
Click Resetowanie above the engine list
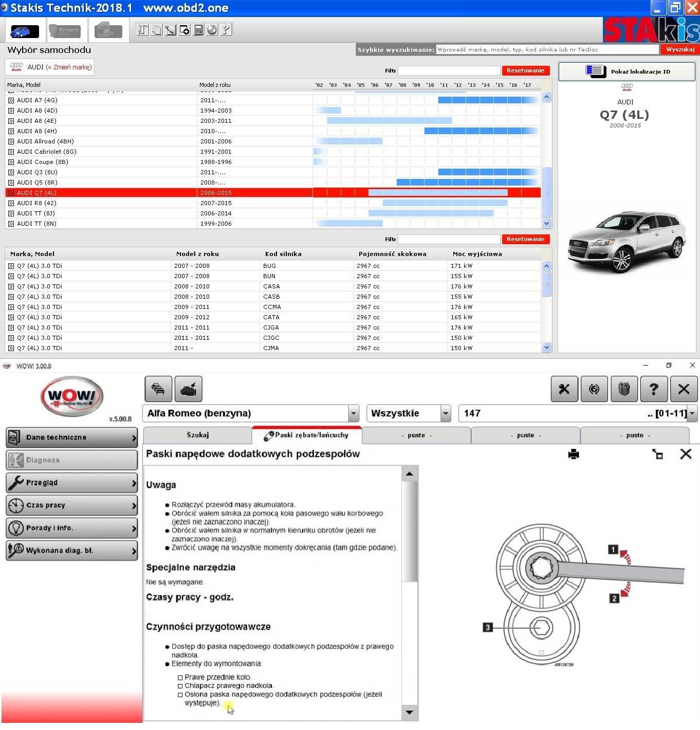point(525,239)
